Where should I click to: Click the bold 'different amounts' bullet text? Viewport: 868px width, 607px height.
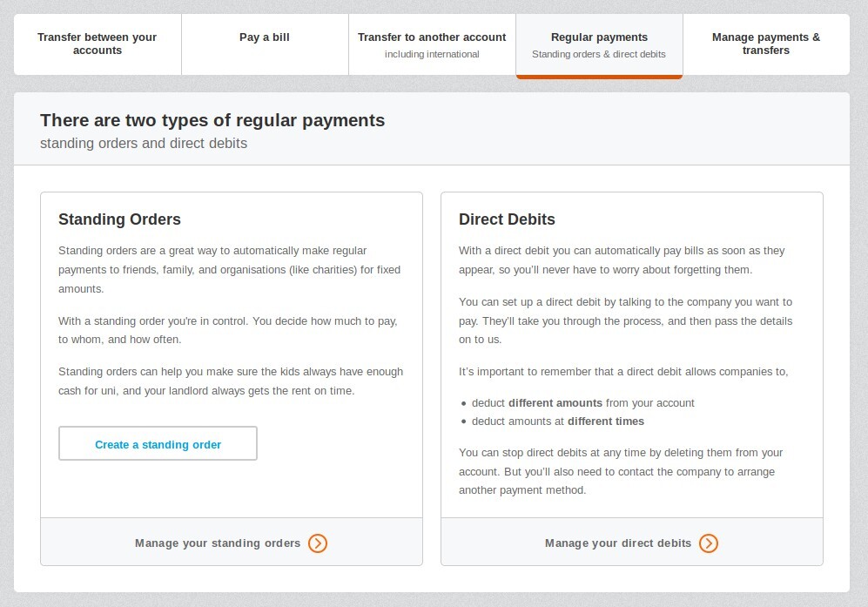click(555, 403)
